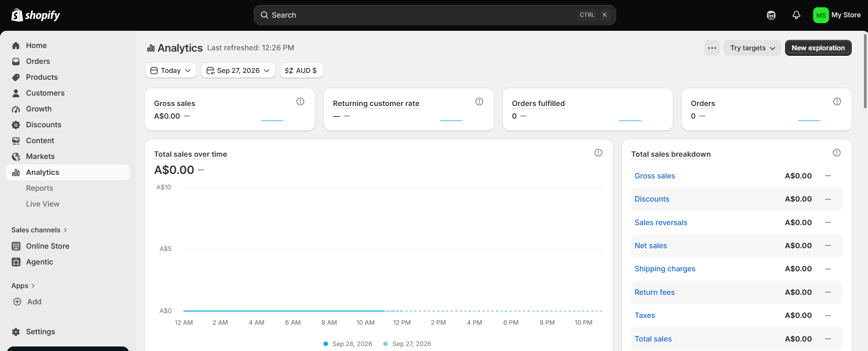Click the Shopify logo

[35, 15]
